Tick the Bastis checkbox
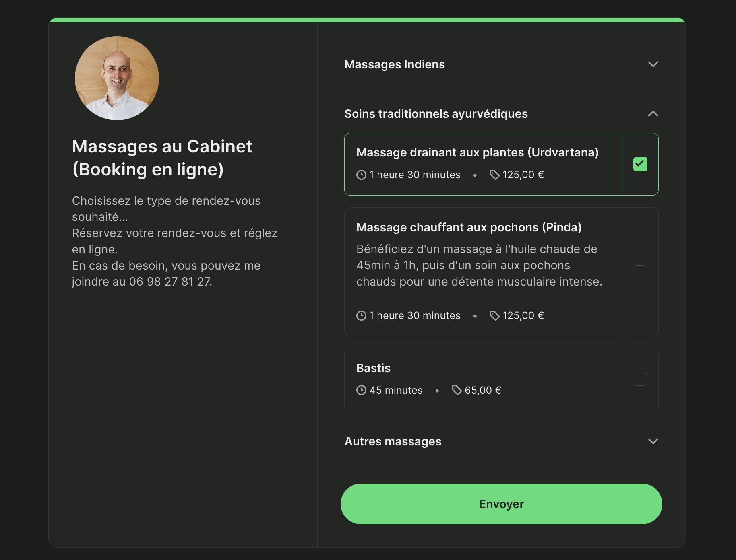Image resolution: width=736 pixels, height=560 pixels. [640, 379]
